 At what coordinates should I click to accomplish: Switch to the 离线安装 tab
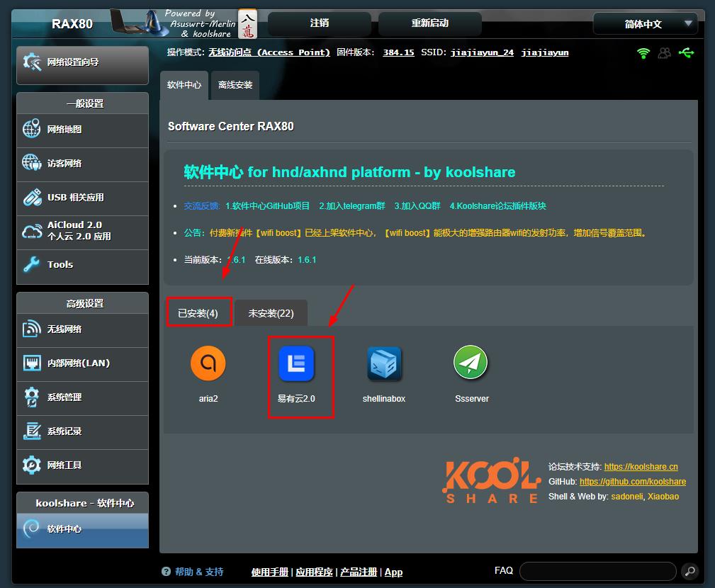(235, 85)
